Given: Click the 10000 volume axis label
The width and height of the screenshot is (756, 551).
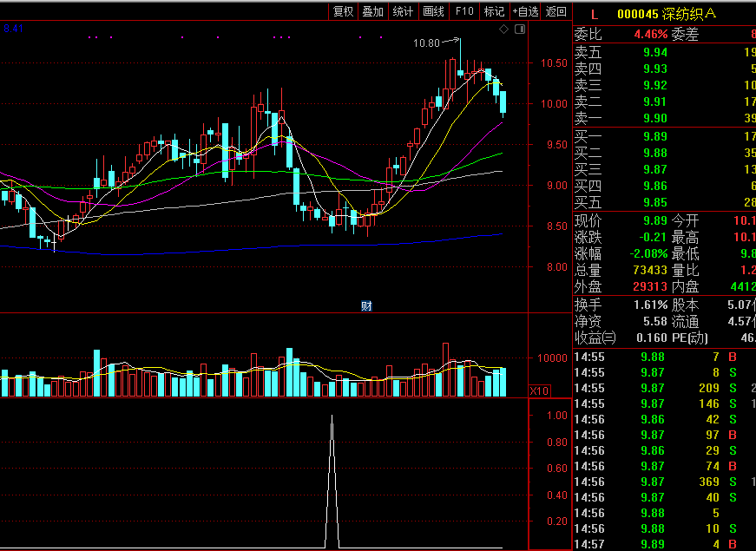Looking at the screenshot, I should [553, 358].
